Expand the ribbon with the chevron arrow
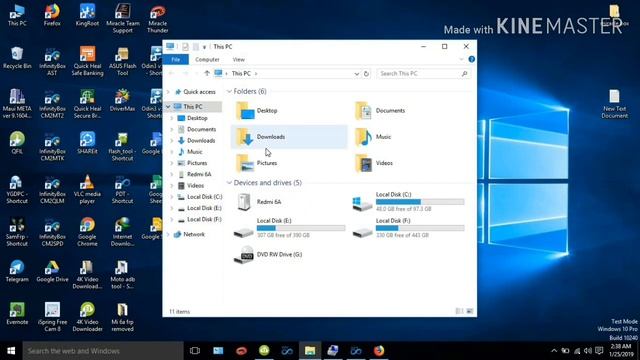Screen dimensions: 640x360 pyautogui.click(x=461, y=60)
